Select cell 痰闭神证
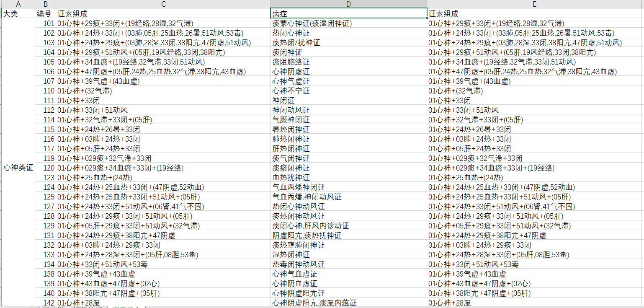The width and height of the screenshot is (644, 308). tap(349, 52)
